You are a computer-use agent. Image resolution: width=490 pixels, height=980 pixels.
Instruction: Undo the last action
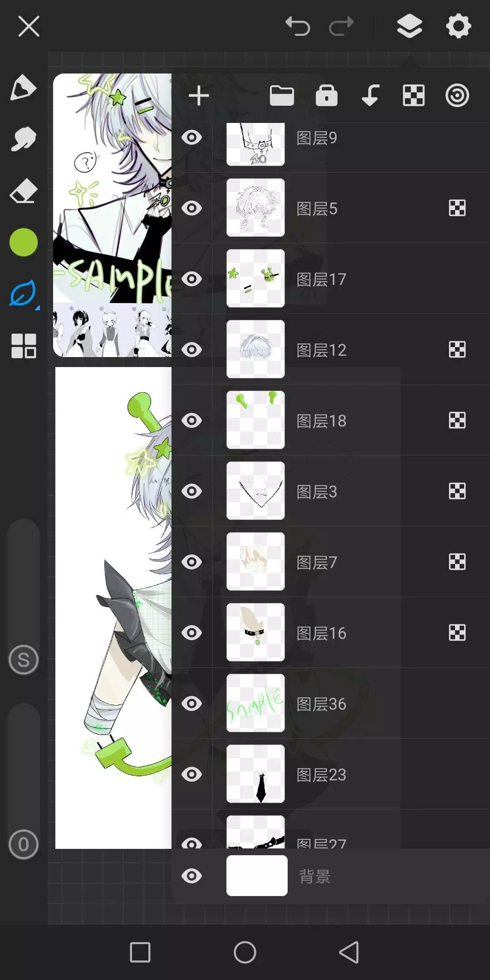click(298, 26)
